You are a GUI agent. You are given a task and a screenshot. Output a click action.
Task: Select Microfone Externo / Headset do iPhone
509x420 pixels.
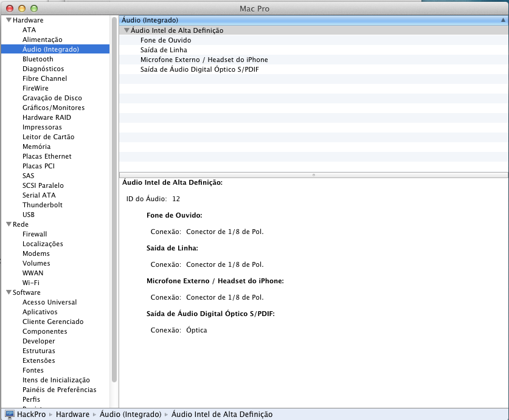pyautogui.click(x=204, y=60)
